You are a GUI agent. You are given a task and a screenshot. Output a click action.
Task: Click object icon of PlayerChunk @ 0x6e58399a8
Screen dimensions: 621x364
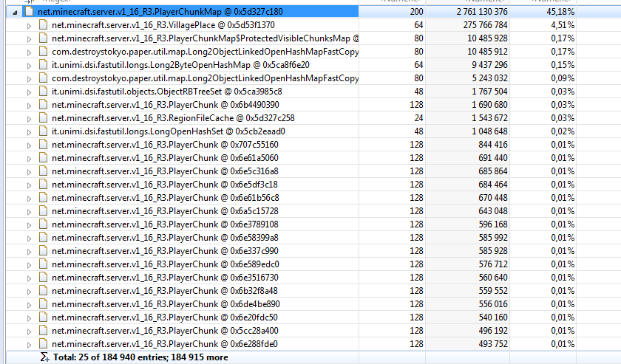point(43,238)
